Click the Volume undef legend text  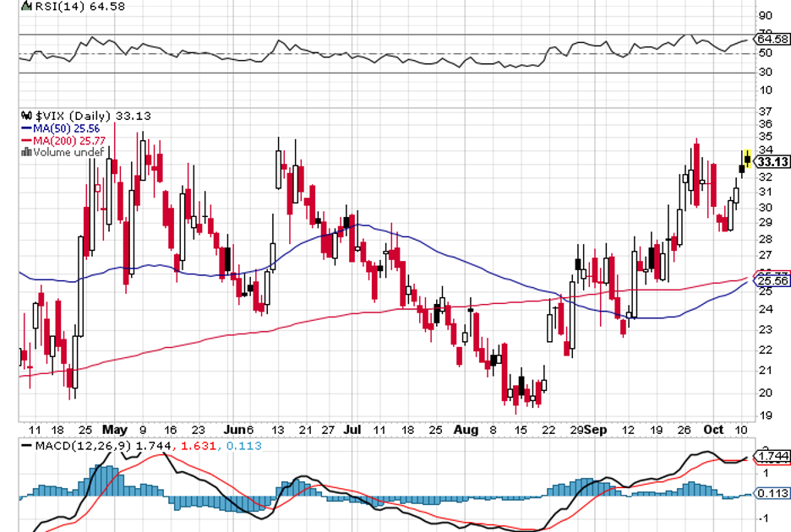click(x=68, y=153)
